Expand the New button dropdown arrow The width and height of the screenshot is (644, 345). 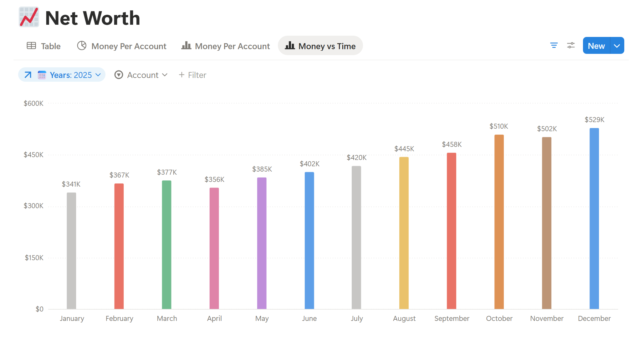pos(617,46)
